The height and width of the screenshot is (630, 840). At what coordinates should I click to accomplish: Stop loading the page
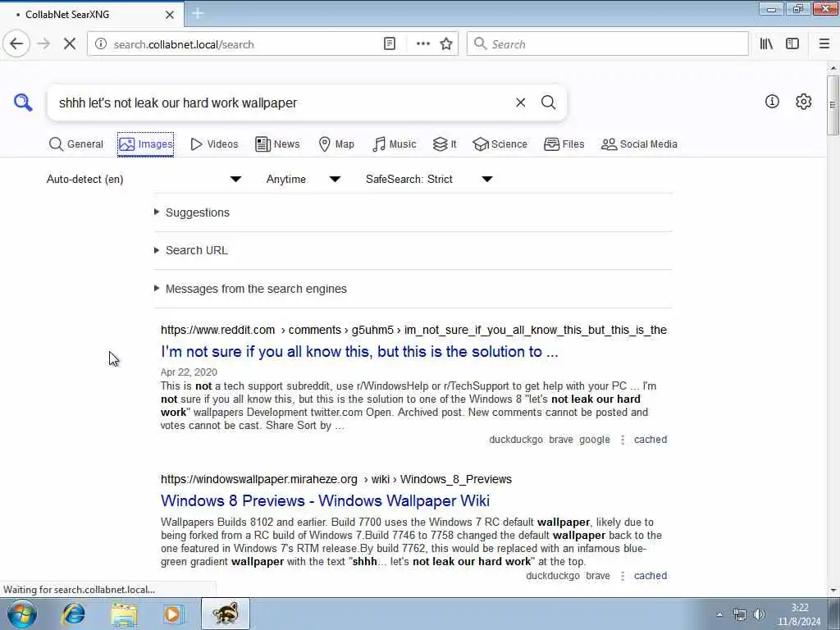tap(70, 44)
